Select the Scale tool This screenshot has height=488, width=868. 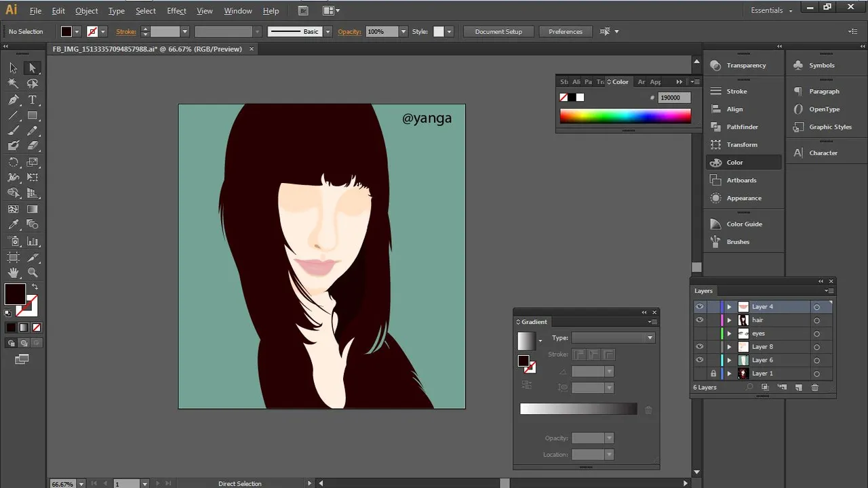[x=32, y=162]
